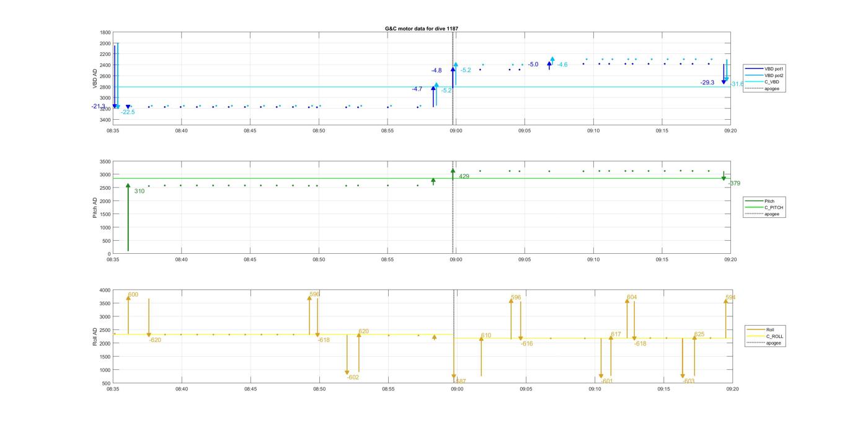This screenshot has height=430, width=868.
Task: Click the "610" roll move label
Action: click(486, 336)
